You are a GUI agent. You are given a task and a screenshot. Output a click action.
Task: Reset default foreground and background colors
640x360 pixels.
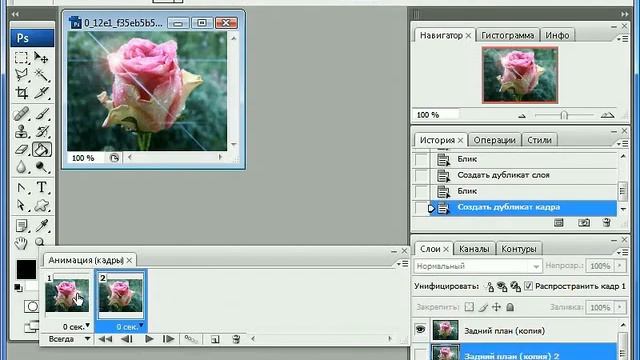[18, 287]
